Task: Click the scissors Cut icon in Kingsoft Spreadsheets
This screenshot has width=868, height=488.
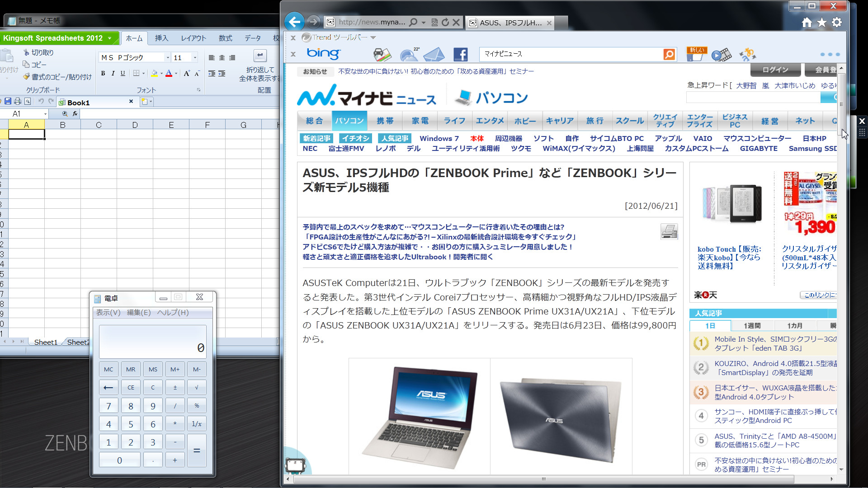Action: (27, 52)
